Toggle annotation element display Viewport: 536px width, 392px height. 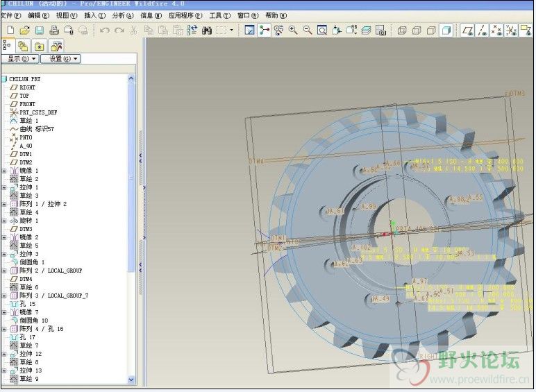point(526,30)
